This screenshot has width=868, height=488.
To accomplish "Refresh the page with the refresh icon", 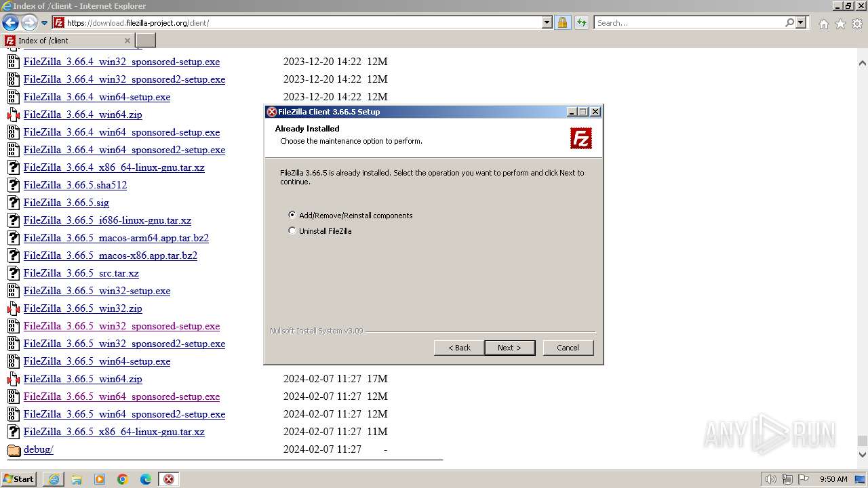I will (x=581, y=22).
